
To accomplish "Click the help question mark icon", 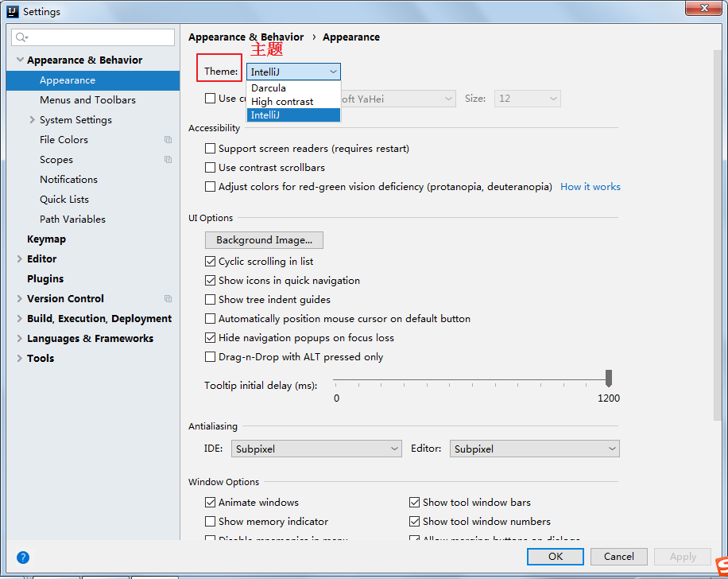I will point(23,558).
